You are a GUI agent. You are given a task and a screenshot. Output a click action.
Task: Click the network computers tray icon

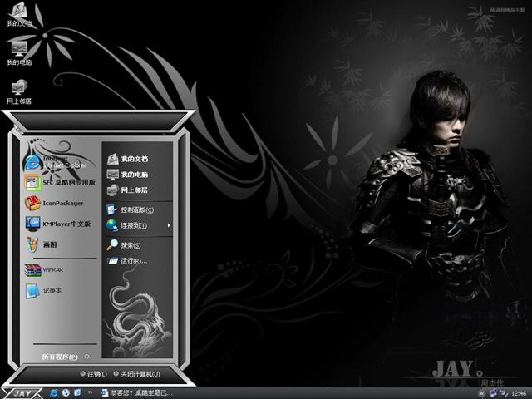pos(493,393)
